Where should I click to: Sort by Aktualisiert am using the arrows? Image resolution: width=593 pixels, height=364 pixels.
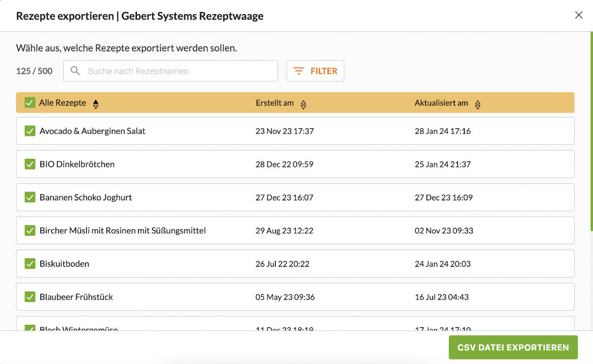(477, 104)
